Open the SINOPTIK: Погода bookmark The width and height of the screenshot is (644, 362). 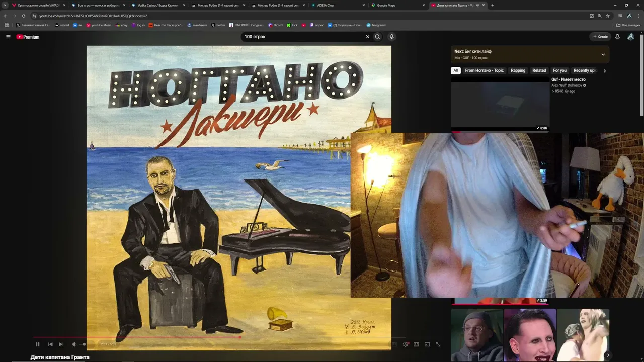pyautogui.click(x=247, y=25)
